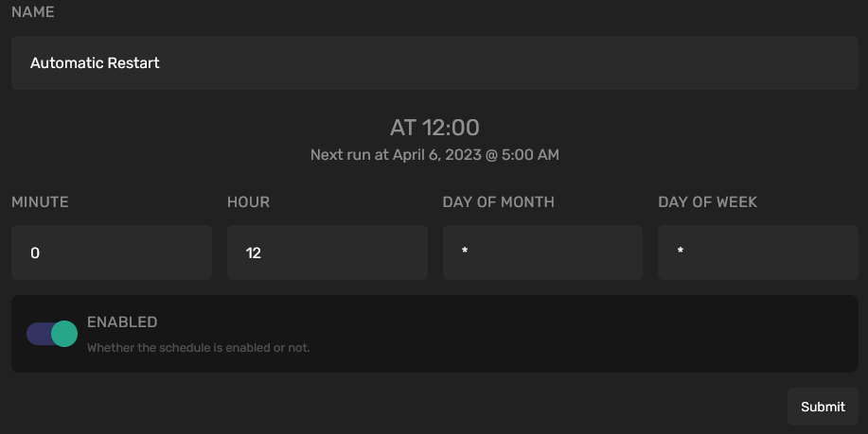Click the Submit button
The height and width of the screenshot is (434, 868).
click(x=823, y=407)
